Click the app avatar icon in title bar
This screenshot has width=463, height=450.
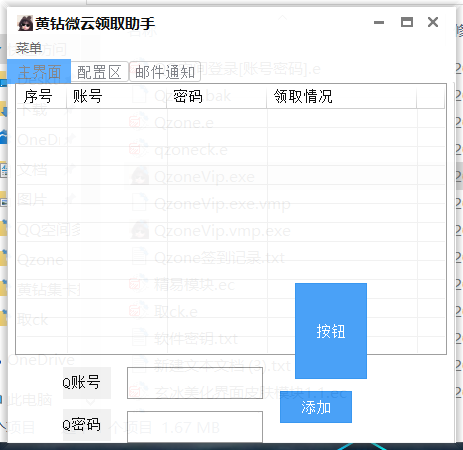point(25,23)
